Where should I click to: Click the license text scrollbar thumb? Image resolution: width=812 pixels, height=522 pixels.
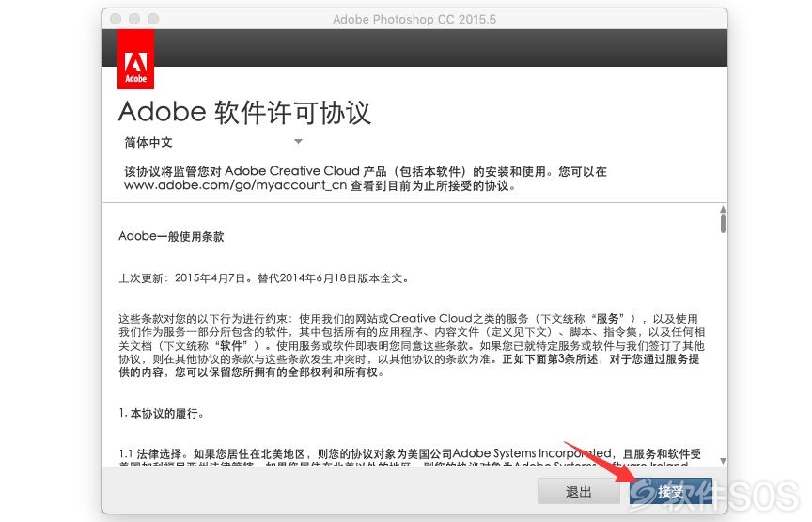point(723,224)
